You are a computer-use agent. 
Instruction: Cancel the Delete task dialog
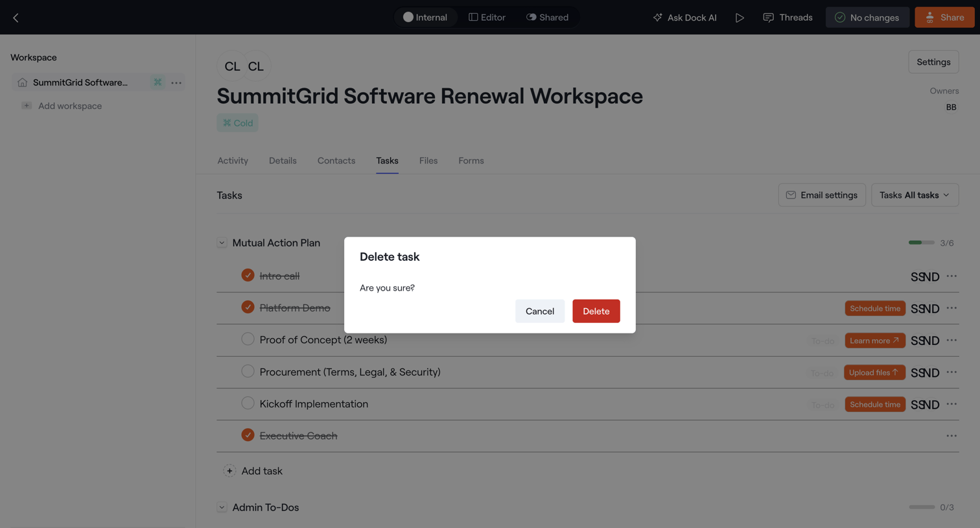pos(540,311)
